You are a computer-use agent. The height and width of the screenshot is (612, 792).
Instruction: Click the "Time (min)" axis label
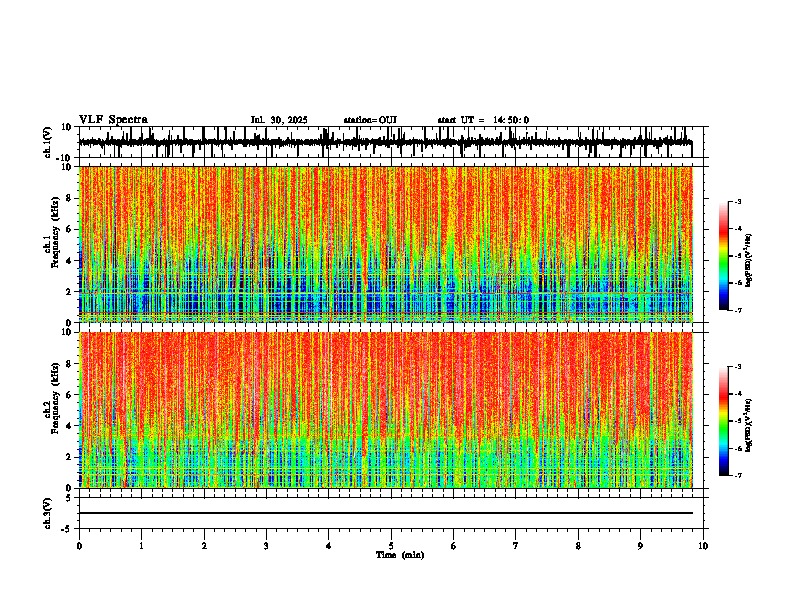[400, 555]
